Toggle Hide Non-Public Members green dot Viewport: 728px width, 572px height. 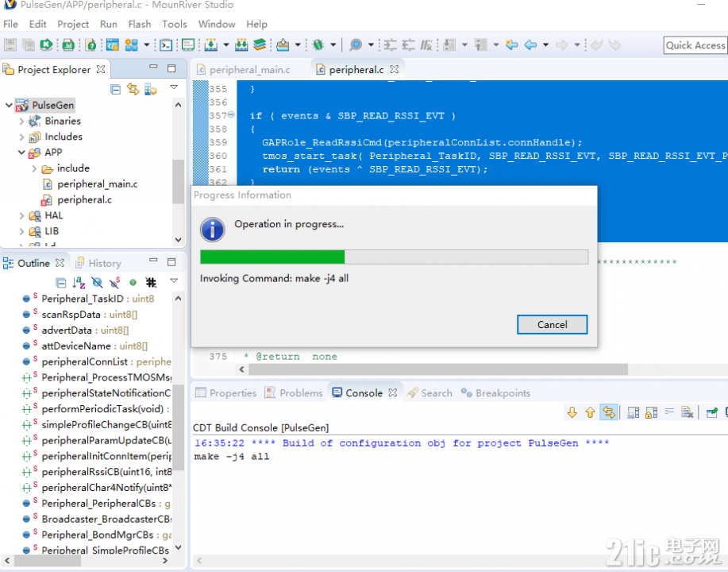point(133,283)
